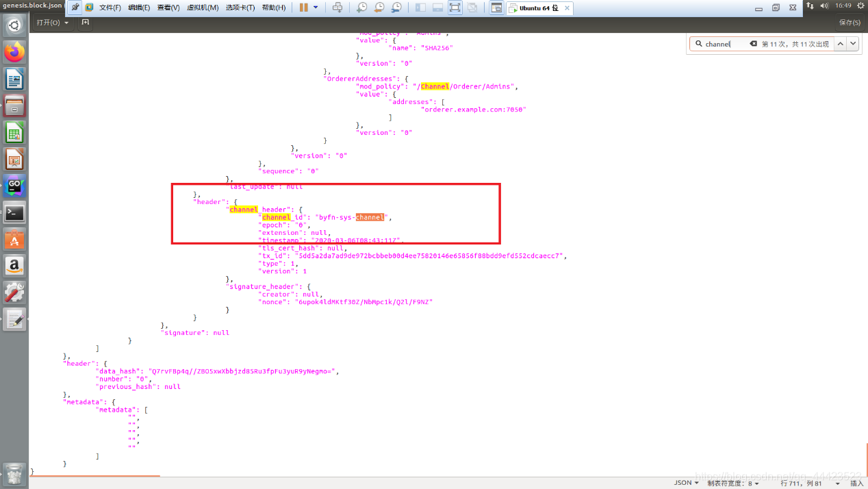
Task: Open System Settings wrench icon
Action: [14, 292]
